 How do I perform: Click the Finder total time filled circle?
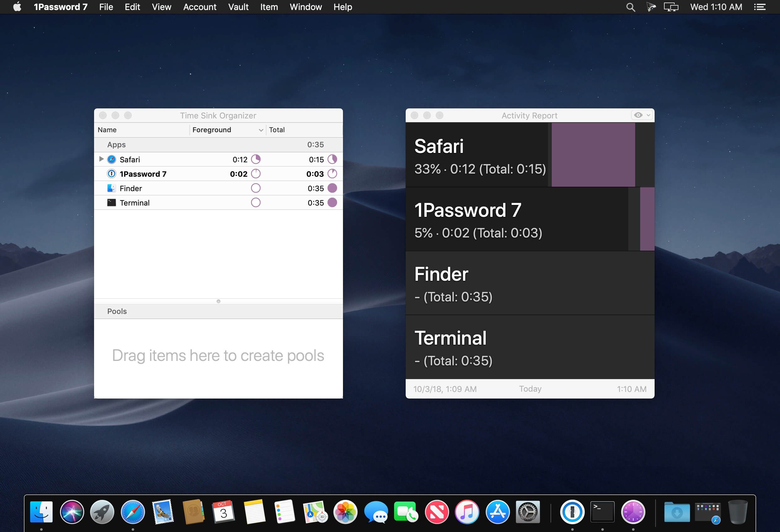pos(332,188)
